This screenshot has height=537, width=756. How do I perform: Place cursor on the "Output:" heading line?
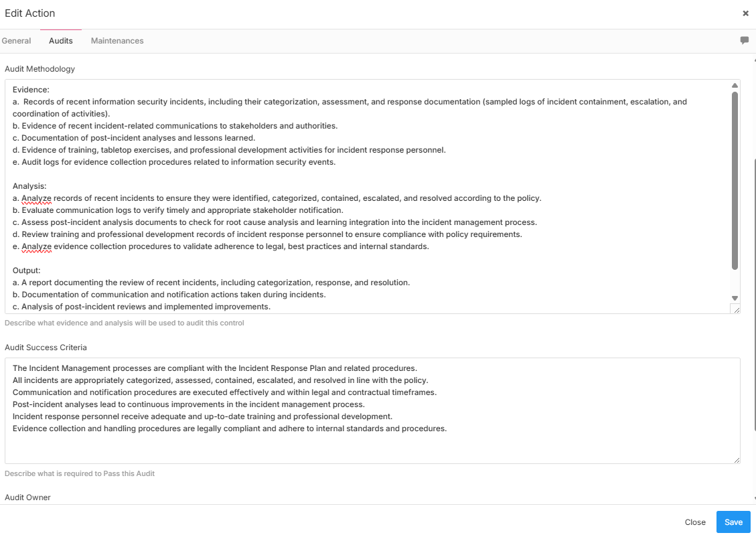[x=27, y=271]
